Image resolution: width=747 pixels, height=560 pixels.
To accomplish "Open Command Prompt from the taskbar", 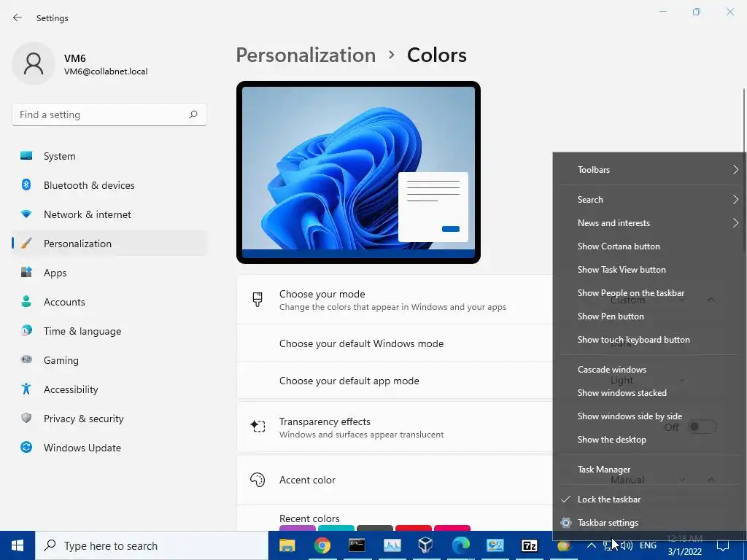I will [357, 545].
